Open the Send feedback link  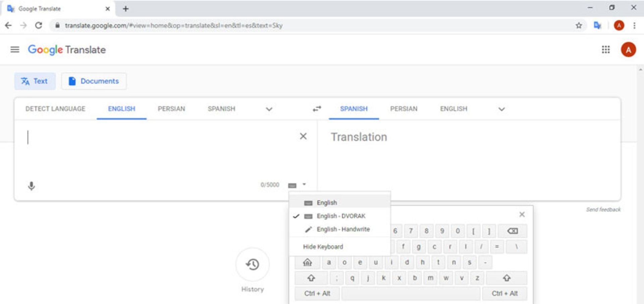tap(603, 209)
